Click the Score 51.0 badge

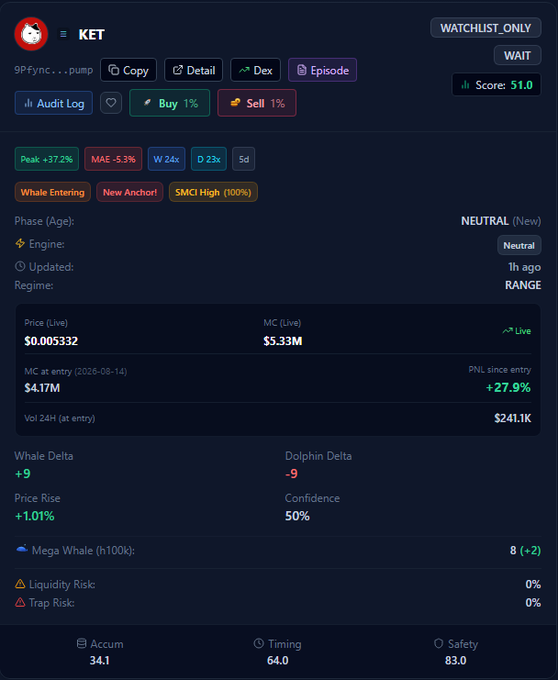pos(496,85)
